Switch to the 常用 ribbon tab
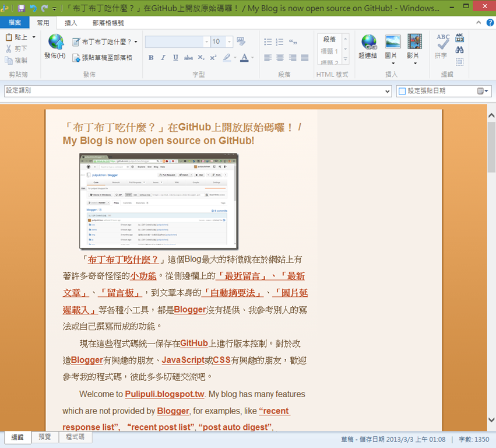Viewport: 496px width, 448px height. pos(43,23)
